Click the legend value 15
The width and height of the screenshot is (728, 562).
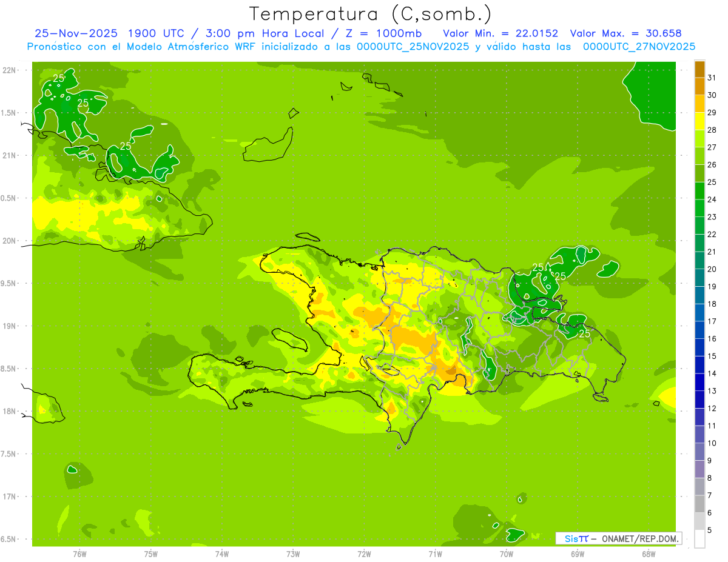[x=712, y=356]
